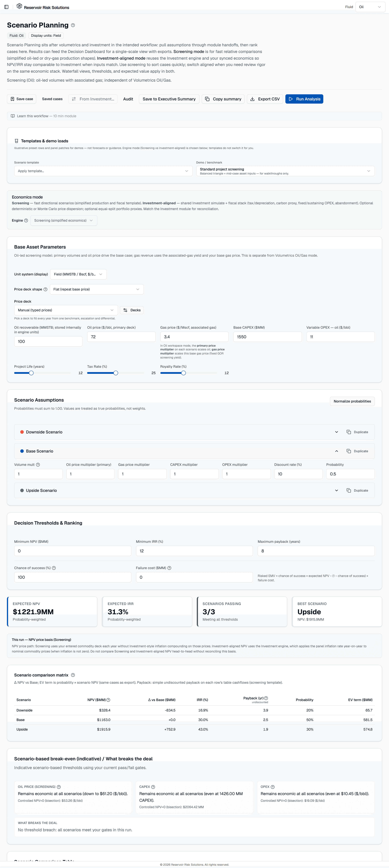Click the Chance of success help icon
389x868 pixels.
[x=54, y=568]
